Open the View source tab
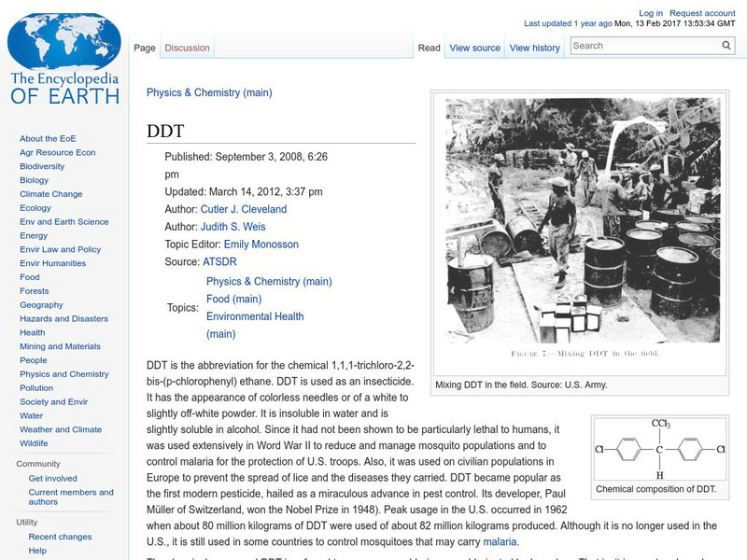The width and height of the screenshot is (747, 560). pyautogui.click(x=473, y=48)
